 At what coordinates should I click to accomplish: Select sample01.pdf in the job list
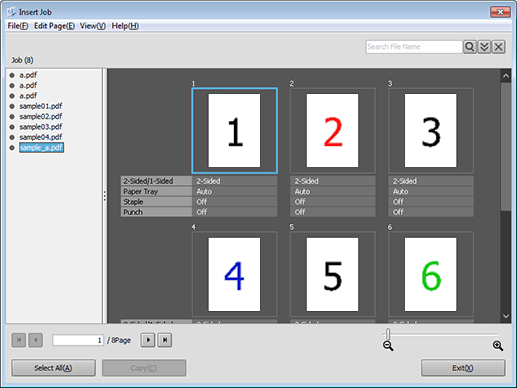tap(41, 106)
